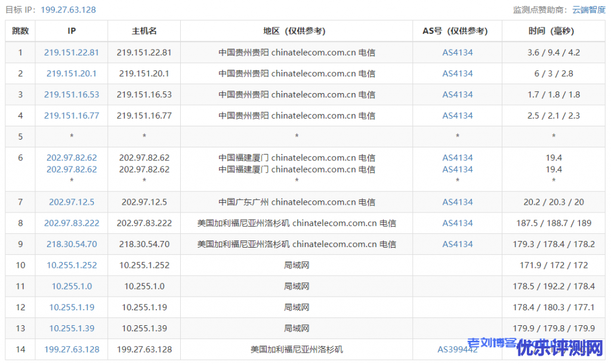Click the AS4134 link in hop 1 row
Viewport: 611px width, 364px height.
(457, 53)
